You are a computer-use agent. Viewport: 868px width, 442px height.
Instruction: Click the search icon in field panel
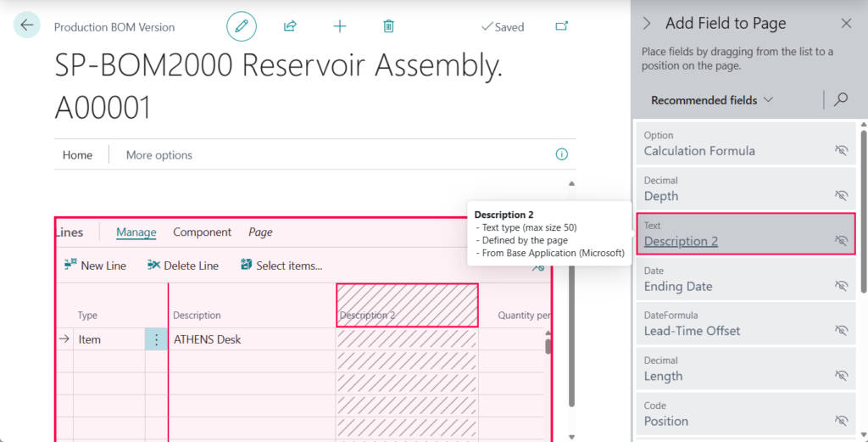coord(841,100)
